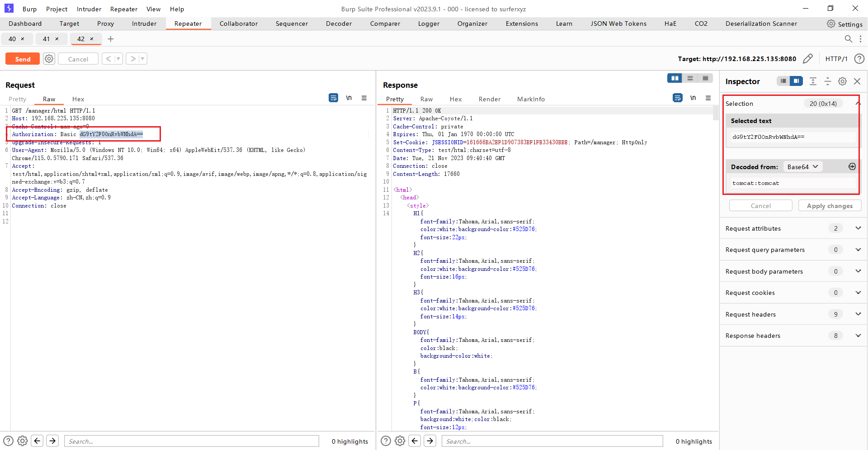Click the pencil icon to edit target
868x450 pixels.
click(x=807, y=59)
